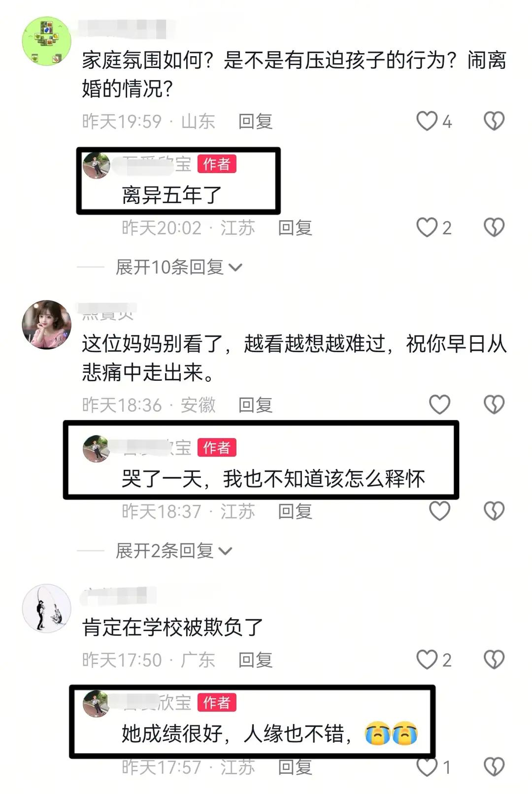Image resolution: width=532 pixels, height=794 pixels.
Task: Dislike the 昨天17:50 广东 comment
Action: coord(494,660)
